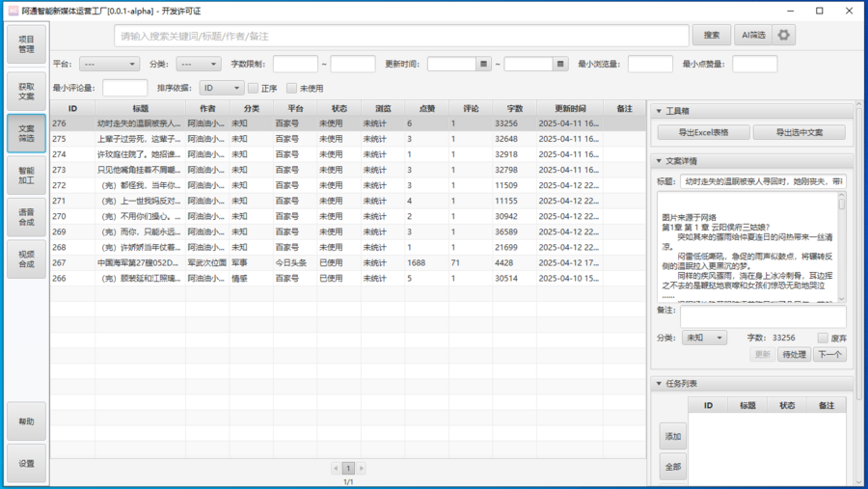Image resolution: width=868 pixels, height=489 pixels.
Task: Sort table by 字数 column header
Action: pyautogui.click(x=515, y=109)
